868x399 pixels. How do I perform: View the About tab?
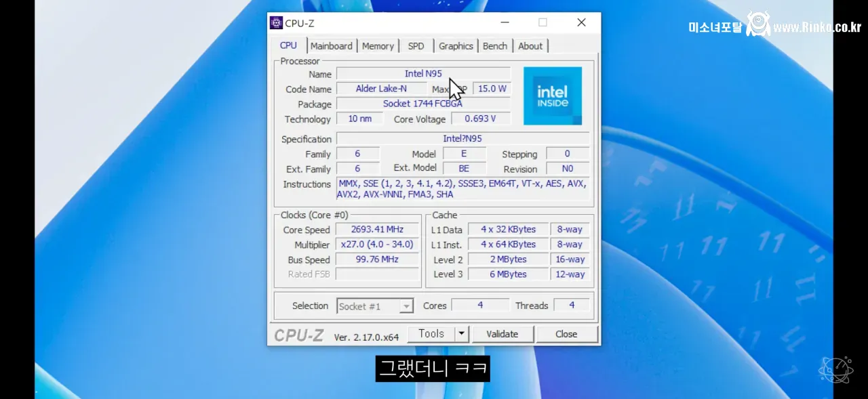(530, 45)
